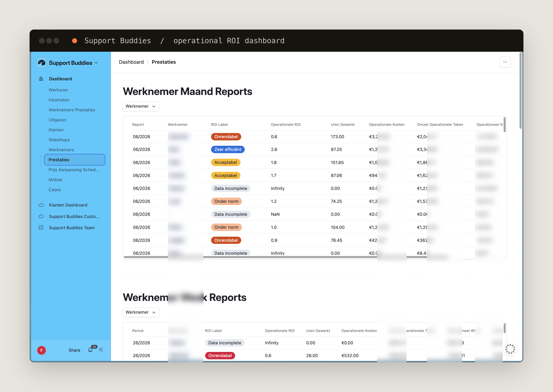Screen dimensions: 553x392
Task: Open Mobiel in sidebar
Action: pyautogui.click(x=55, y=180)
